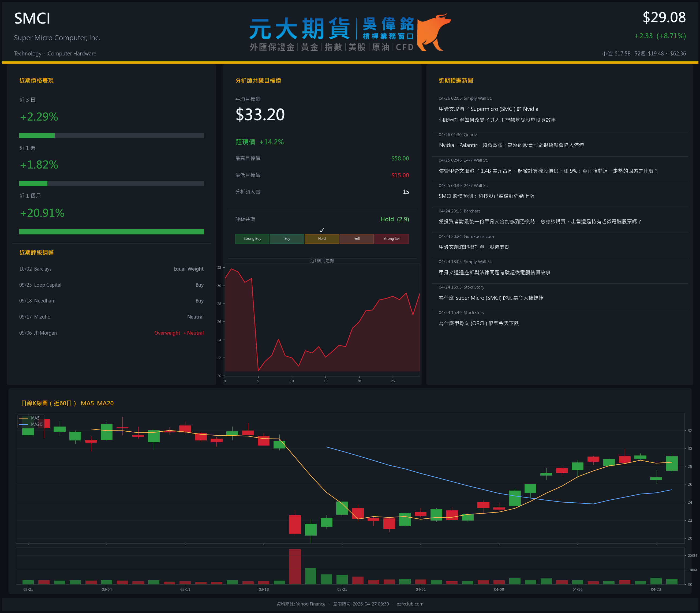
Task: Click the orange bull logo in the banner
Action: click(434, 32)
